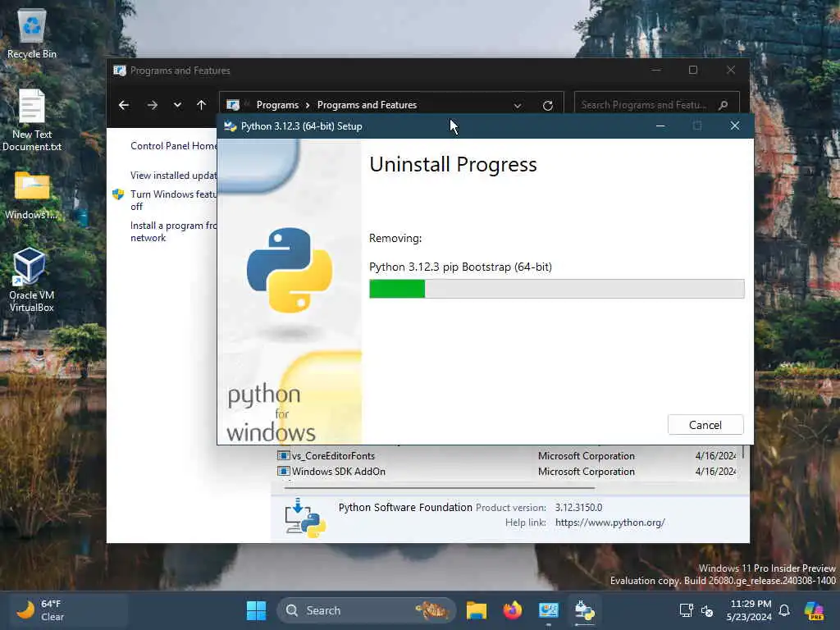Go up one level in Control Panel
840x630 pixels.
(x=202, y=105)
